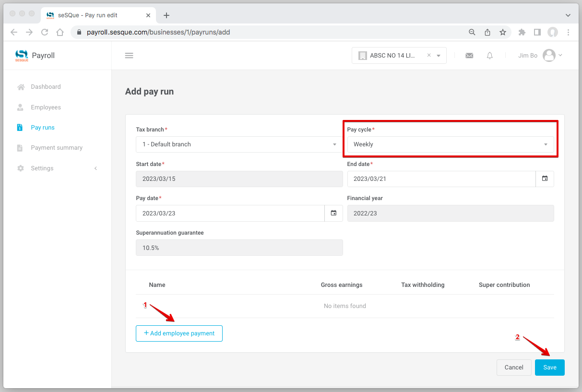Expand the ABSC NO 14 business selector
Image resolution: width=582 pixels, height=392 pixels.
[439, 56]
